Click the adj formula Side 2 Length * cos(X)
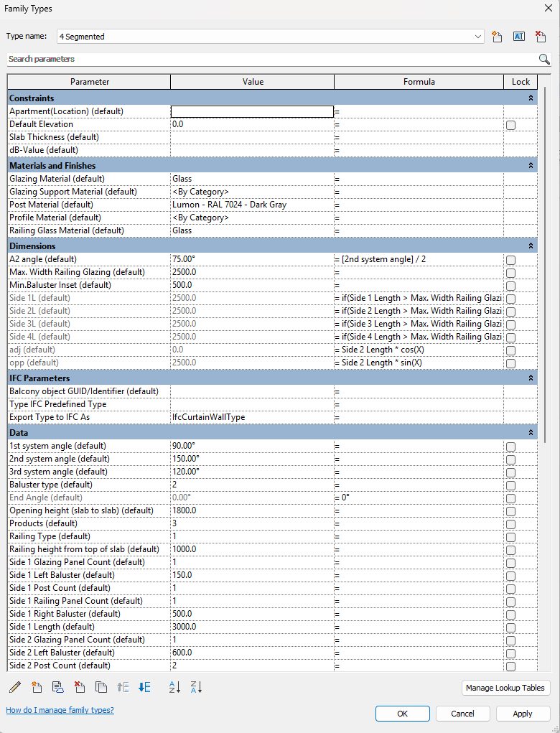This screenshot has width=560, height=733. [419, 350]
